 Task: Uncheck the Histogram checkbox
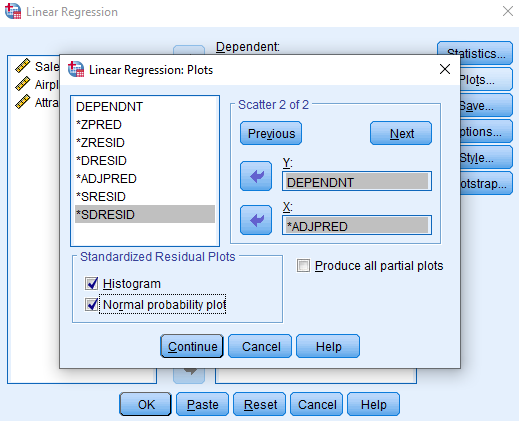coord(91,283)
